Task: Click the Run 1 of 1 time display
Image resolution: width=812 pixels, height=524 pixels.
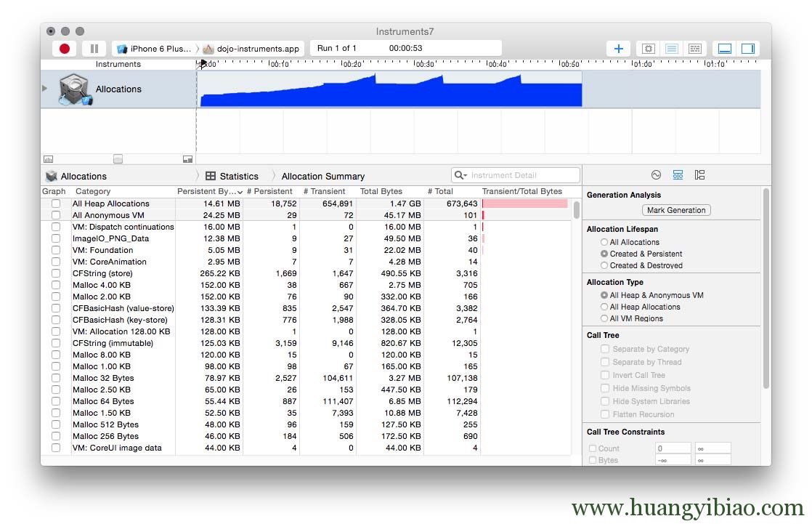Action: tap(406, 48)
